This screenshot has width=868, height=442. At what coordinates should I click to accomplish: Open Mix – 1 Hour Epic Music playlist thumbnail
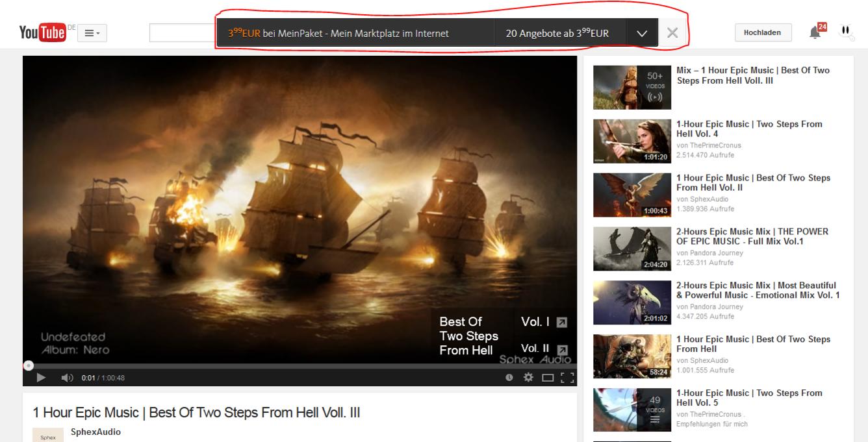coord(632,88)
